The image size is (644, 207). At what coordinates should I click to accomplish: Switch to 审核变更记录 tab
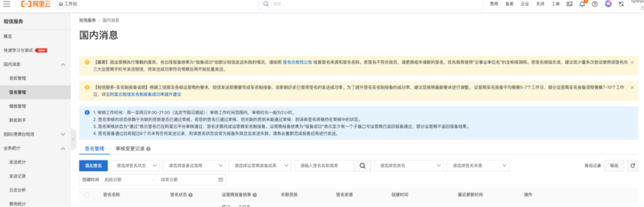click(130, 149)
